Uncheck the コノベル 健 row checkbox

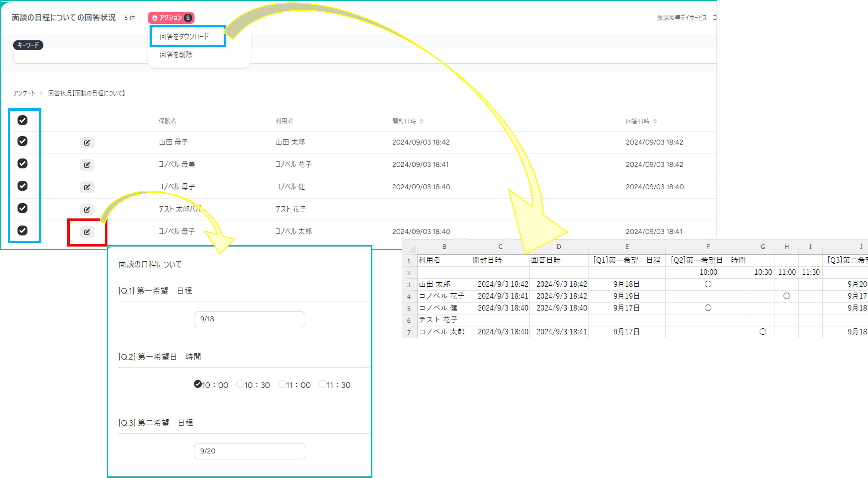point(23,186)
